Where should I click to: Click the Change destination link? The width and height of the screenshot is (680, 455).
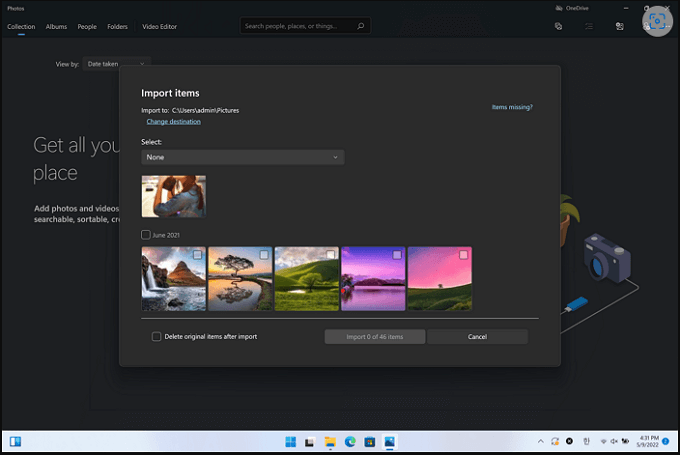(173, 121)
